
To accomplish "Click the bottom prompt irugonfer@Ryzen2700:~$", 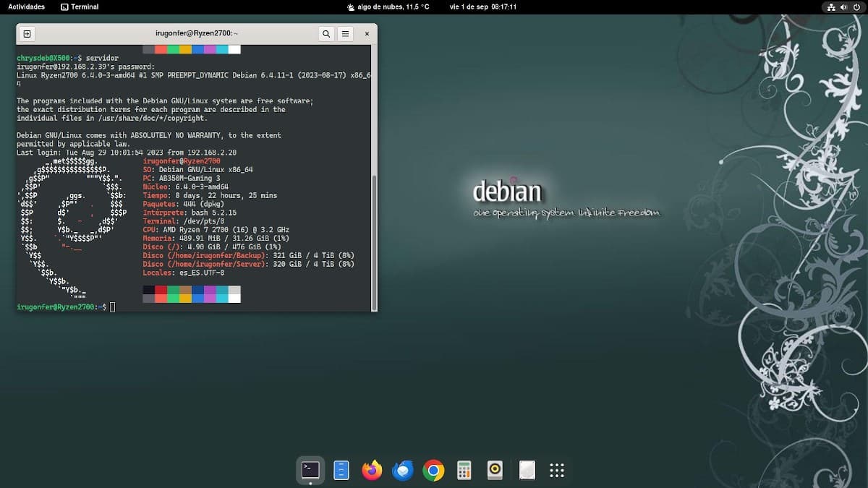I will (61, 307).
